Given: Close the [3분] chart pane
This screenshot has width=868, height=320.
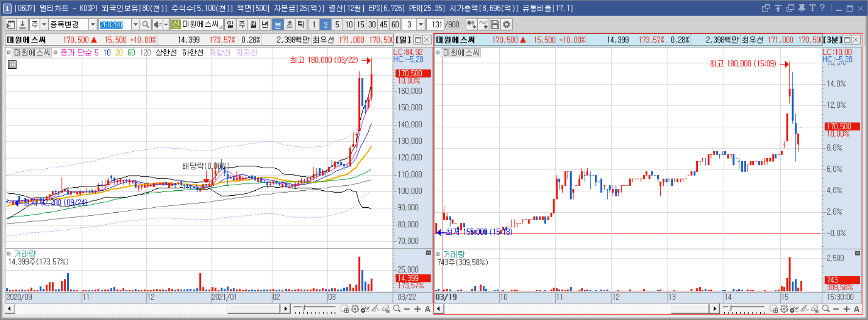Looking at the screenshot, I should click(x=856, y=40).
